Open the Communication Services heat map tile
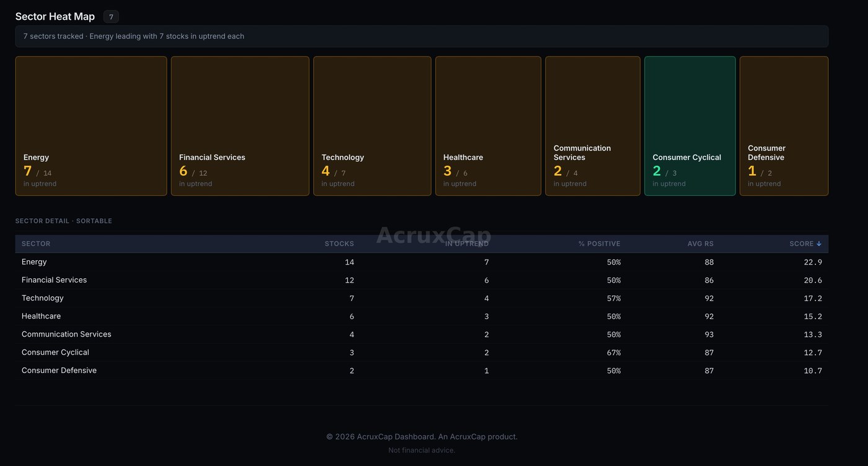Screen dimensions: 868x466 click(593, 126)
